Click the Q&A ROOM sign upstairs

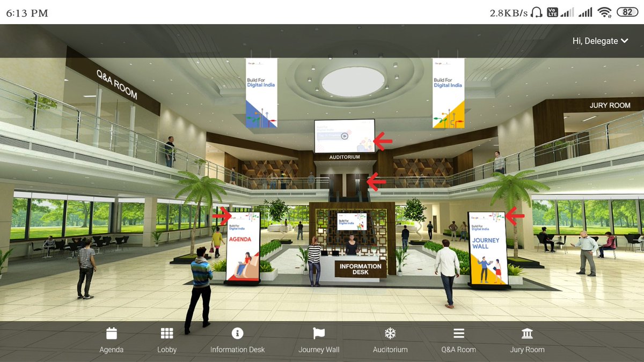point(116,84)
